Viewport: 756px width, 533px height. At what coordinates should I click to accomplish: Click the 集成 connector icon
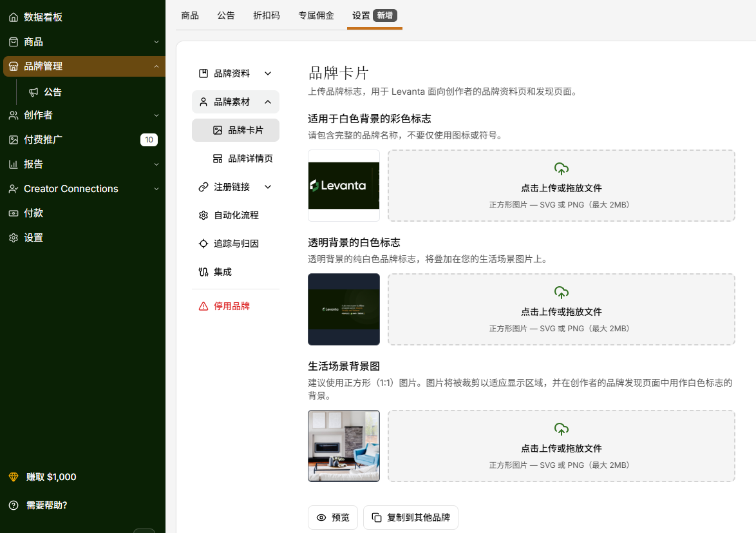click(x=203, y=272)
